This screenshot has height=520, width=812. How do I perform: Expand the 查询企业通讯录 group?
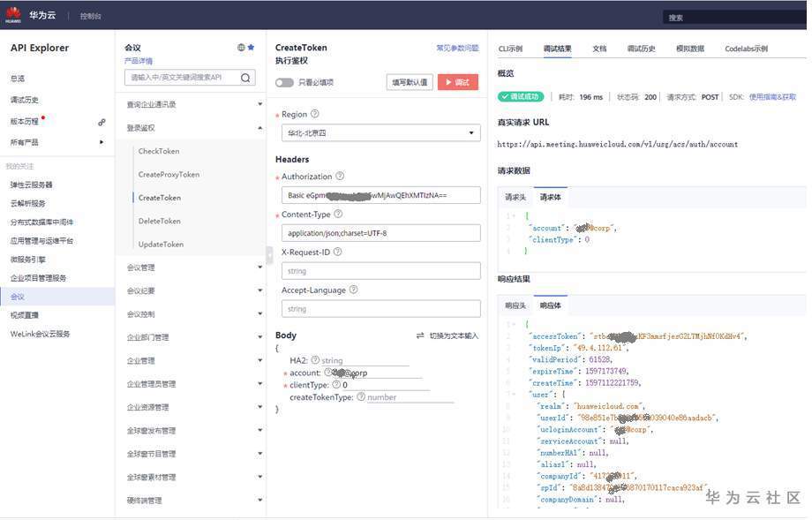pyautogui.click(x=260, y=104)
